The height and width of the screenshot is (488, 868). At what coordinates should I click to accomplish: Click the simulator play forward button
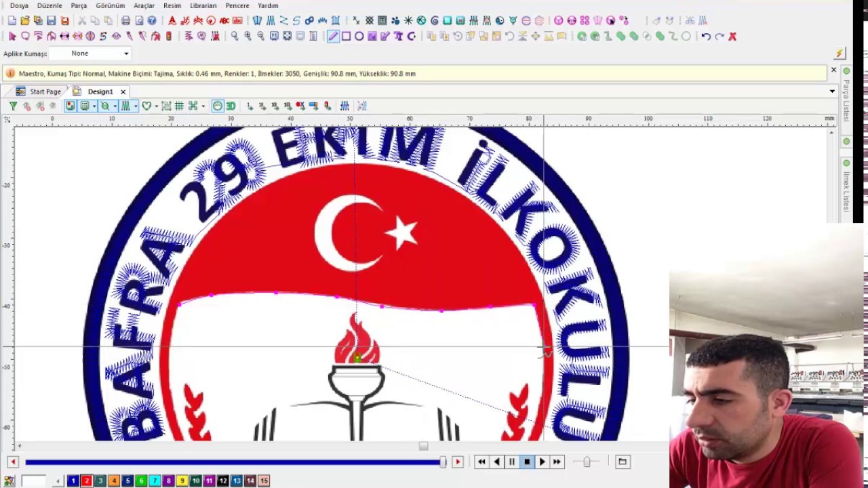pos(541,462)
